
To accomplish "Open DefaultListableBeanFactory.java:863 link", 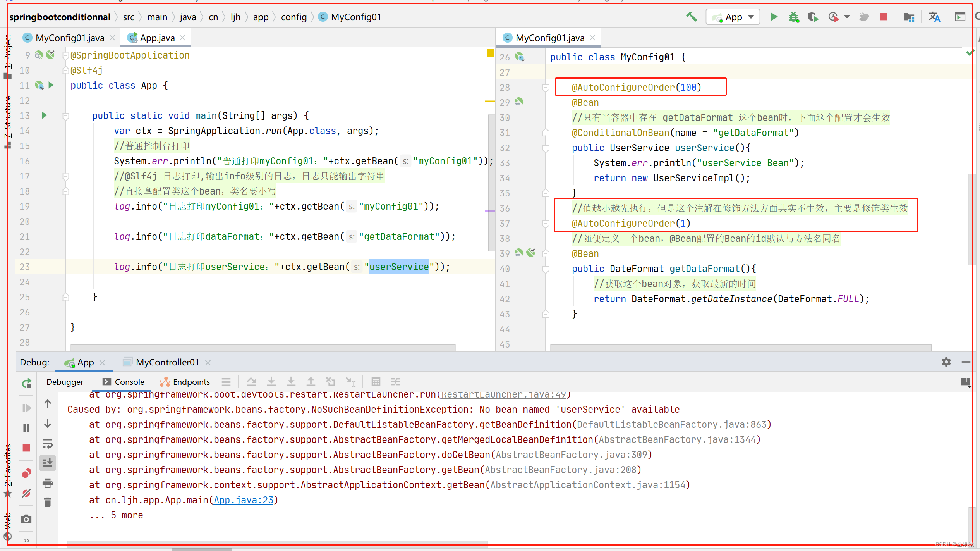I will click(x=672, y=425).
